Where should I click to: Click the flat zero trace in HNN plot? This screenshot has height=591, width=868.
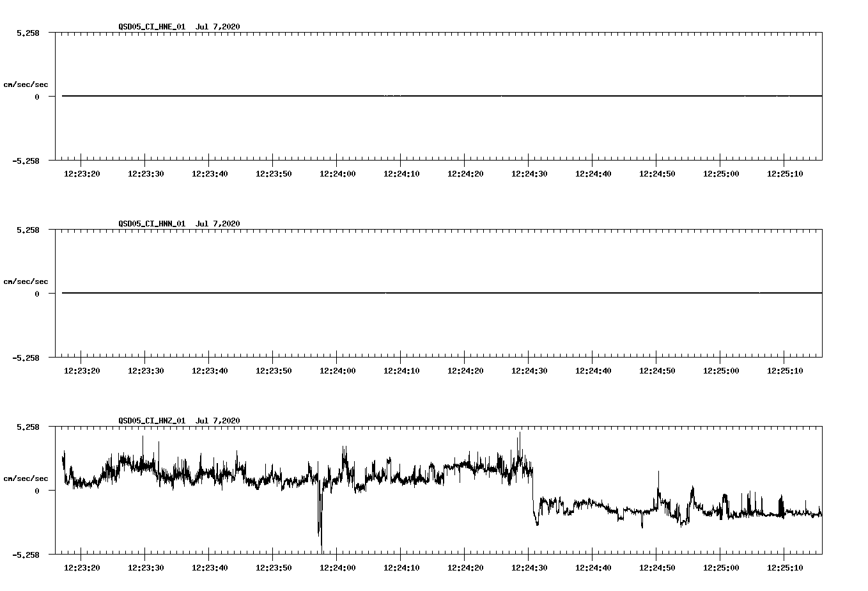point(442,293)
